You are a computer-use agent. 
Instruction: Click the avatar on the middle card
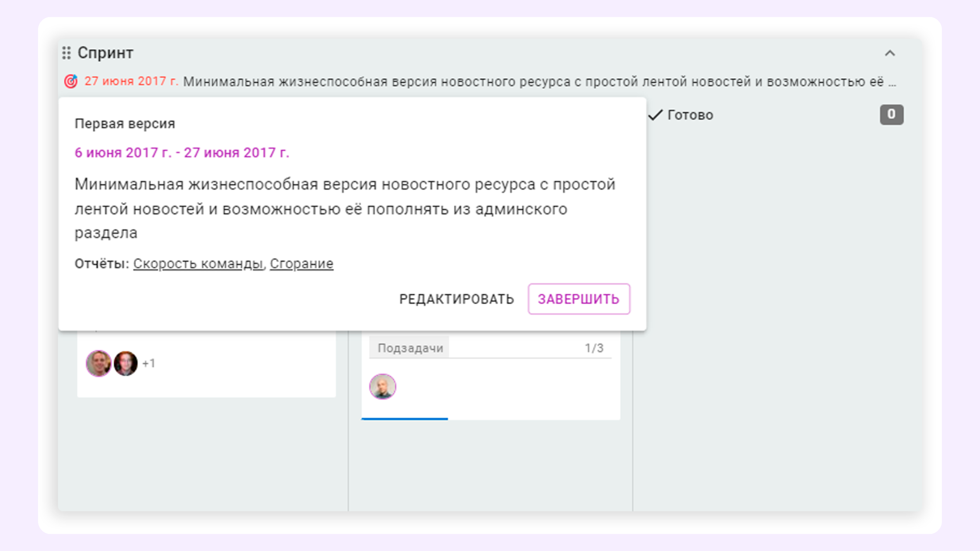coord(382,387)
